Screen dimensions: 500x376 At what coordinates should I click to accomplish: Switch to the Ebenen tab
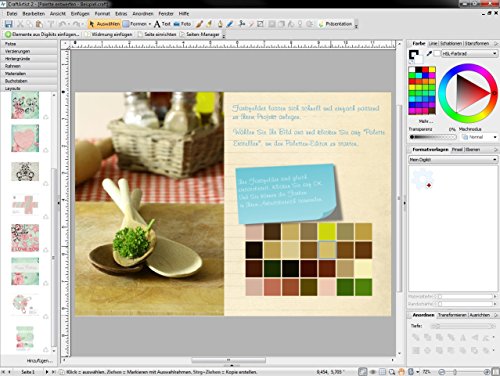pos(473,150)
